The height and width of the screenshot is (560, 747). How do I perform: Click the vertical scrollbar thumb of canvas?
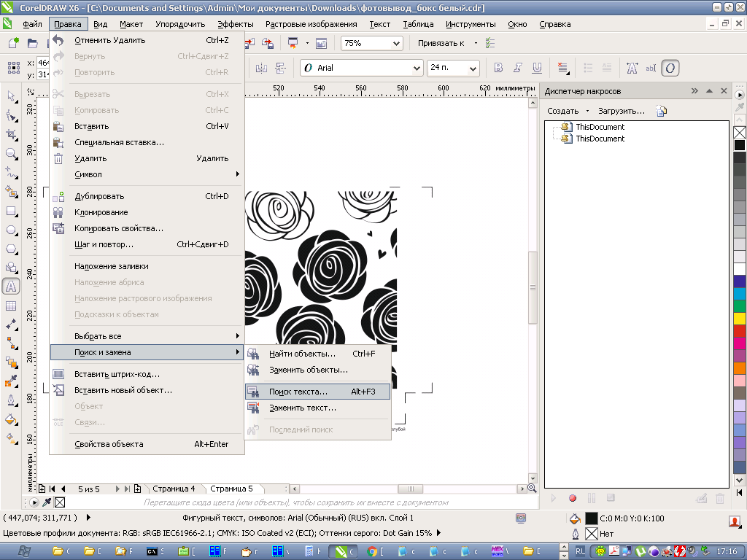[x=533, y=287]
